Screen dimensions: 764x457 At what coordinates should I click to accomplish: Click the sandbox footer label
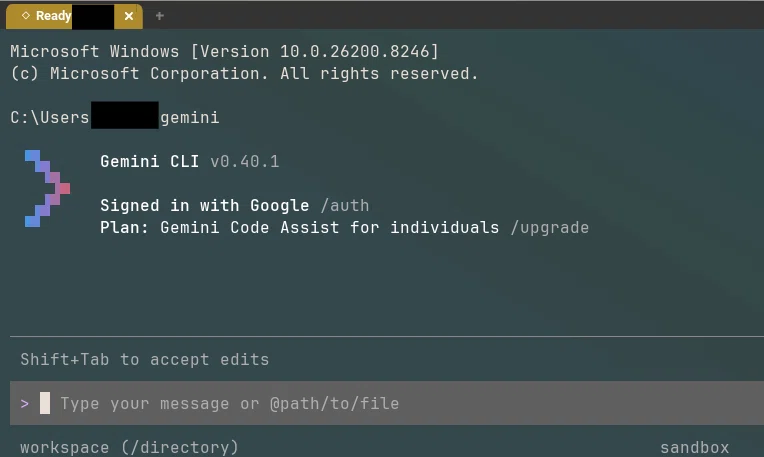pos(694,447)
